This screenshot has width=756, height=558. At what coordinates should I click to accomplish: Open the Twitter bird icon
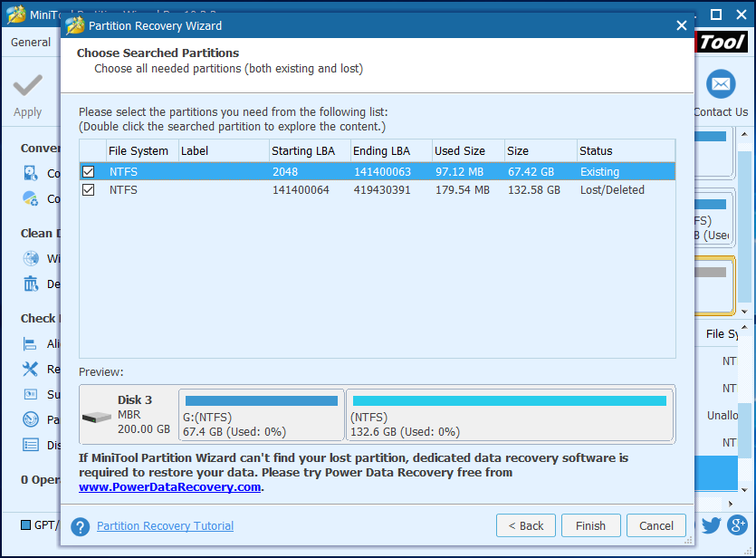pos(711,524)
